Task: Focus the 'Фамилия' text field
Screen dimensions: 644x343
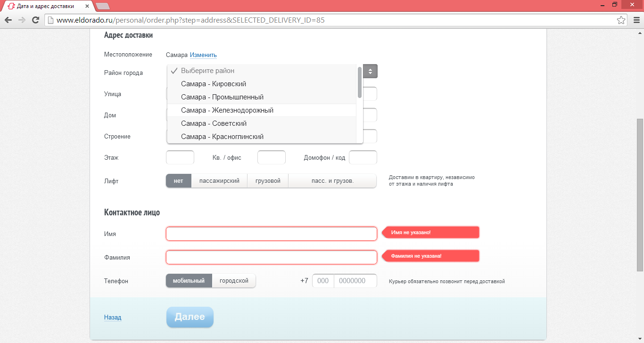Action: (x=272, y=257)
